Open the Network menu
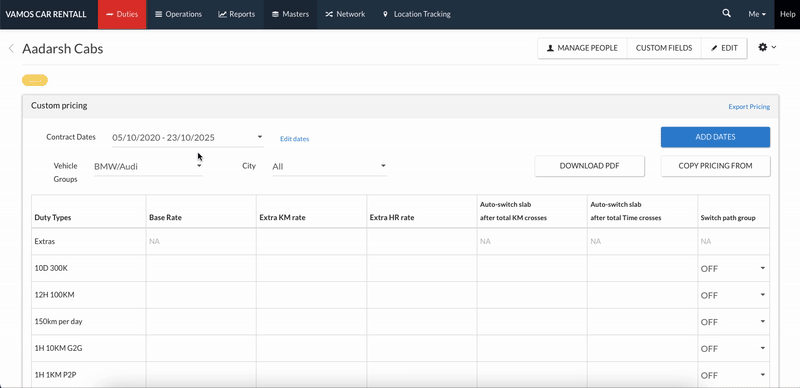Screen dimensions: 800x388 coord(345,14)
